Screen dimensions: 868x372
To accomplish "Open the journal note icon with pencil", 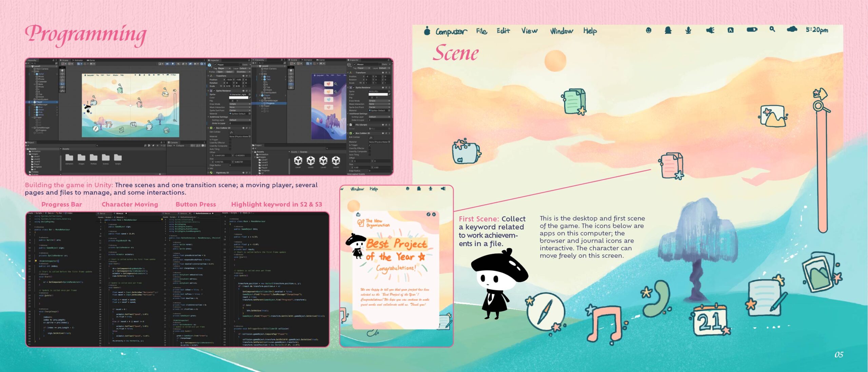I will (x=765, y=297).
